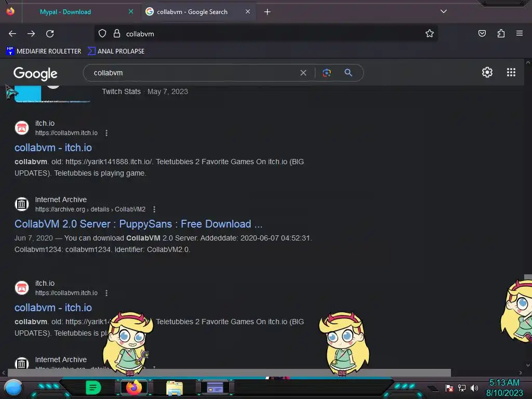This screenshot has width=532, height=399.
Task: Clear the Google search query
Action: coord(303,73)
